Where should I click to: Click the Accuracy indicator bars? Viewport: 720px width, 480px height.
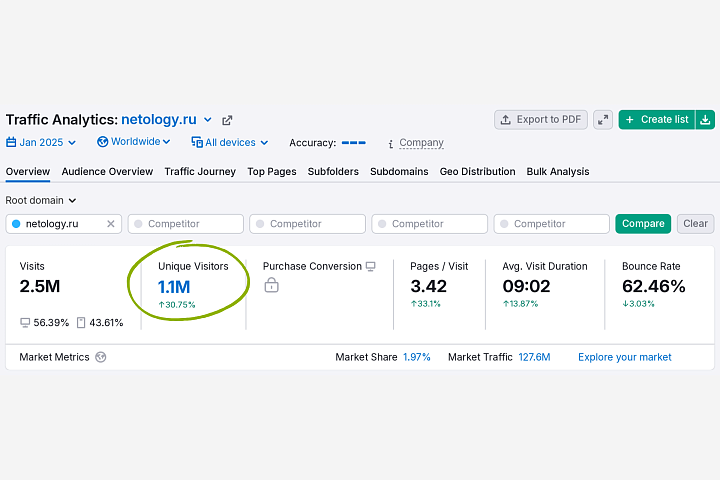[x=354, y=143]
